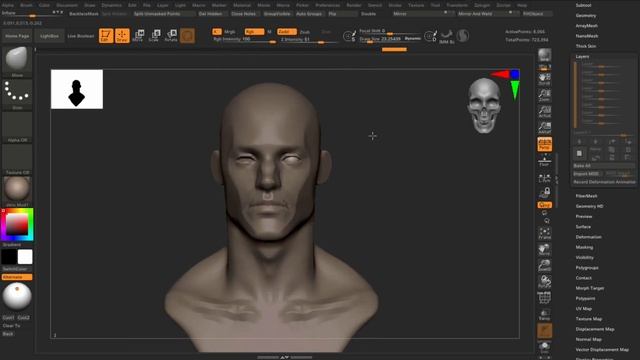Toggle the Zadd button
Viewport: 640px width, 360px height.
point(287,31)
